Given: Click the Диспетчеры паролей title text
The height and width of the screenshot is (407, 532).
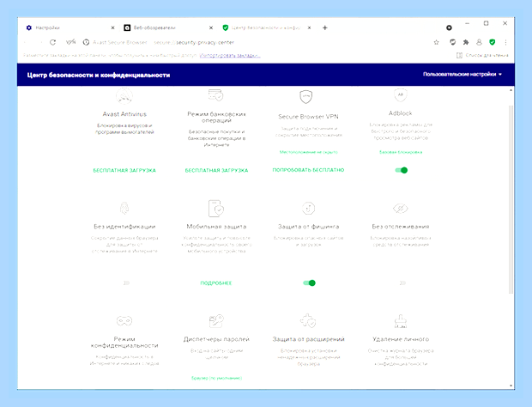Looking at the screenshot, I should click(216, 339).
